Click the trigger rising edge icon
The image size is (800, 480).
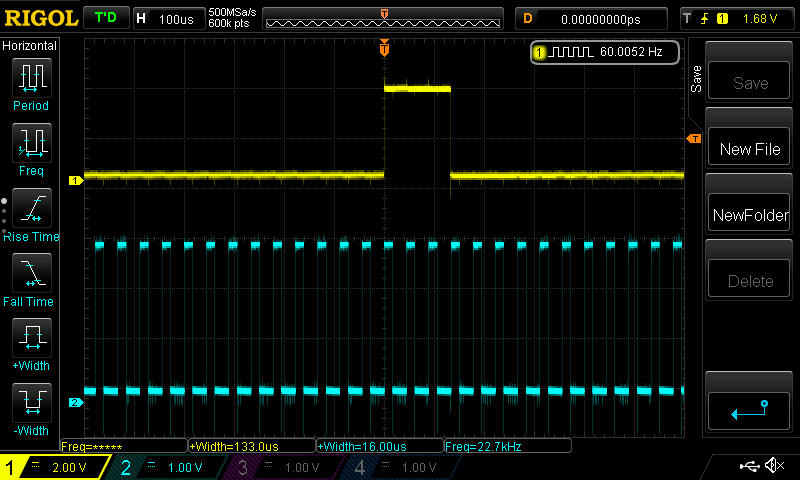pyautogui.click(x=705, y=19)
